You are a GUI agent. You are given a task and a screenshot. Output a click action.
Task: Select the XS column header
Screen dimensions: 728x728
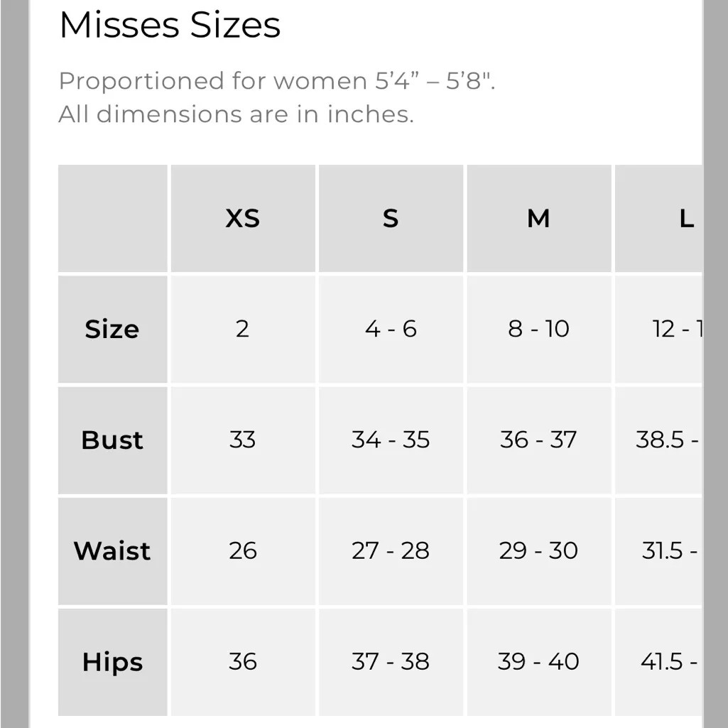point(242,218)
